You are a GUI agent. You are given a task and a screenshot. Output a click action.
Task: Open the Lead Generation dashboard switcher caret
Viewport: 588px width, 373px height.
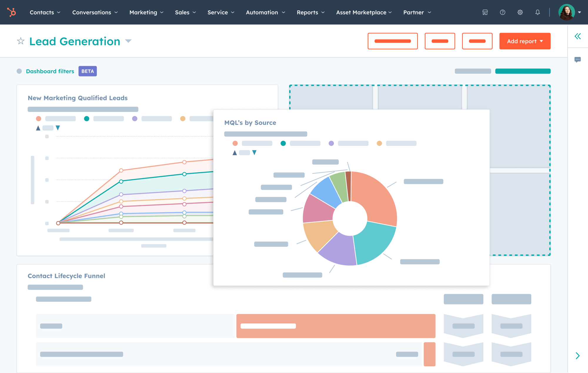pos(128,41)
